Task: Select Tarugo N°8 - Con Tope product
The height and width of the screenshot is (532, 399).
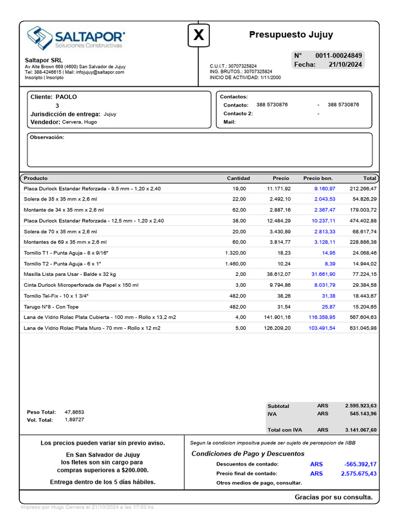Action: [51, 307]
